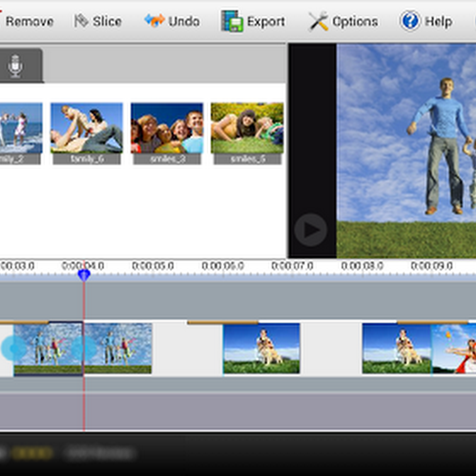Pick the smiles_5 thumbnail in the media library

click(247, 129)
